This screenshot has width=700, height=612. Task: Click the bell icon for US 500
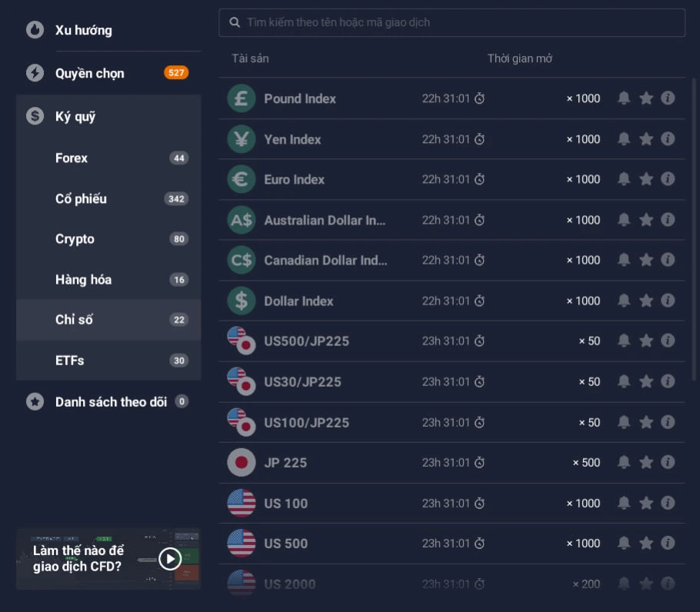pyautogui.click(x=624, y=544)
